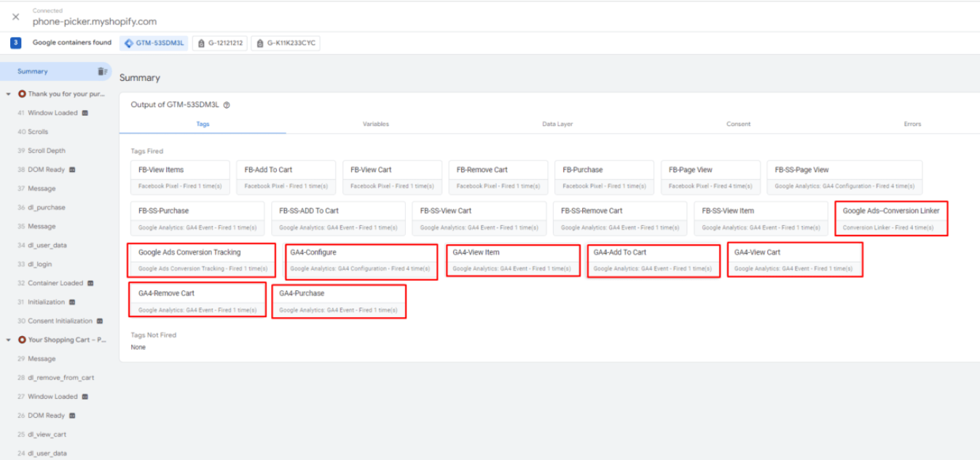Select the dl_purchase event in sidebar
The image size is (980, 460).
(x=47, y=208)
